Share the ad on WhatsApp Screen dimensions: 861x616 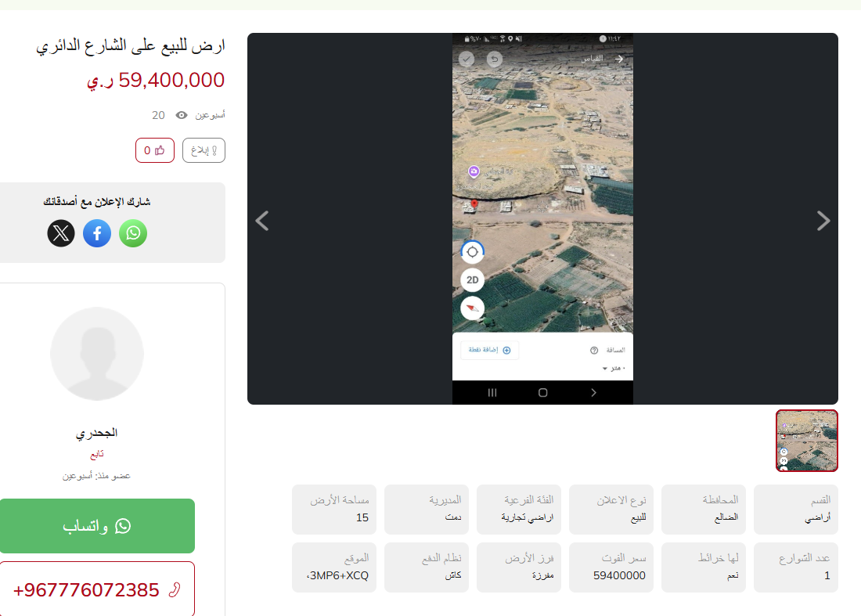[x=133, y=233]
